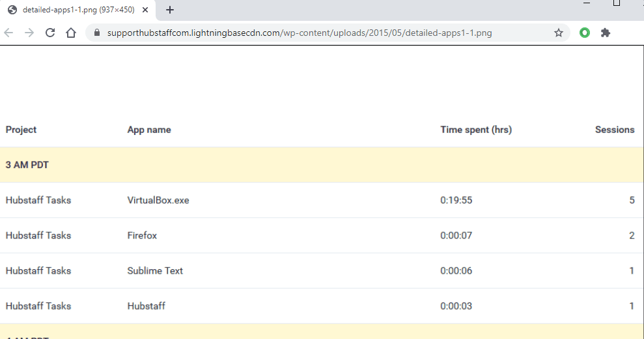Click Hubstaff Tasks in the Hubstaff row

tap(38, 306)
